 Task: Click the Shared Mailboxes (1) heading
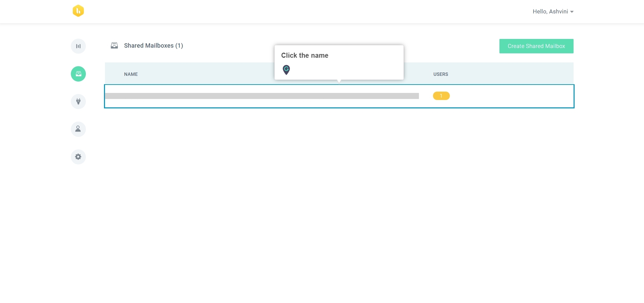[x=154, y=46]
